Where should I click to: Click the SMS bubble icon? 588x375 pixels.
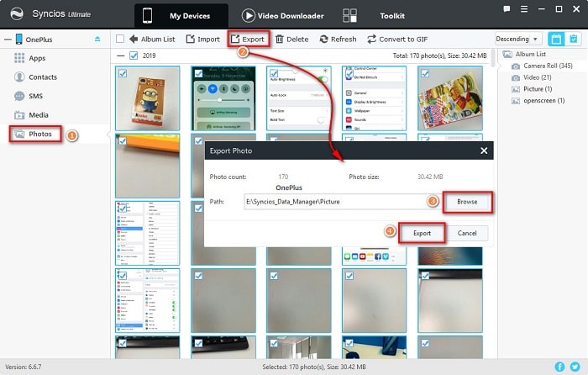coord(19,96)
